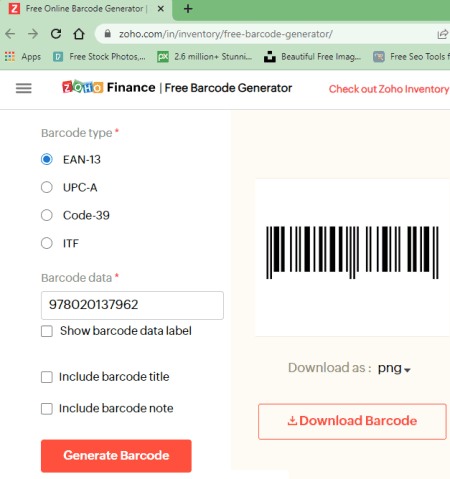Reload the page using refresh icon
Screen dimensions: 450x479
click(x=56, y=34)
